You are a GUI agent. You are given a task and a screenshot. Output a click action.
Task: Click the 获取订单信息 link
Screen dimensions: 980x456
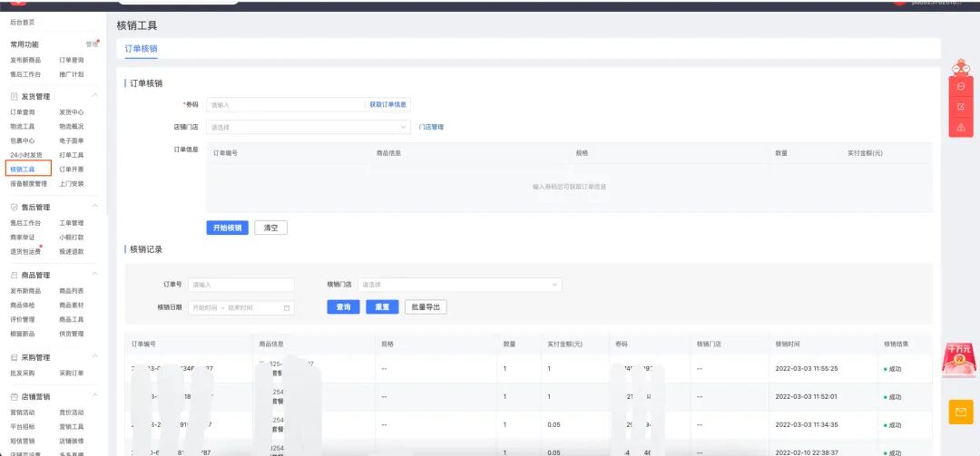[387, 105]
